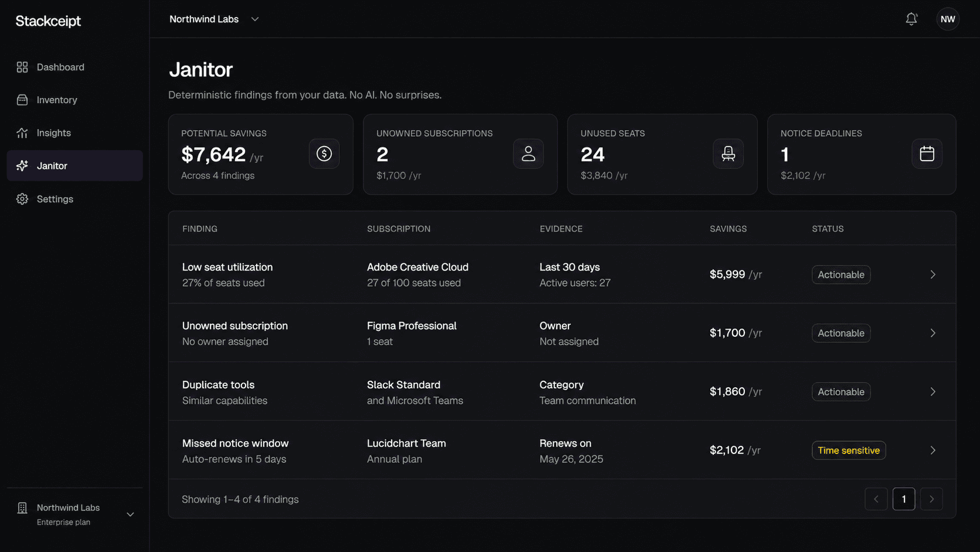Click the Low seat utilization finding

pos(227,267)
